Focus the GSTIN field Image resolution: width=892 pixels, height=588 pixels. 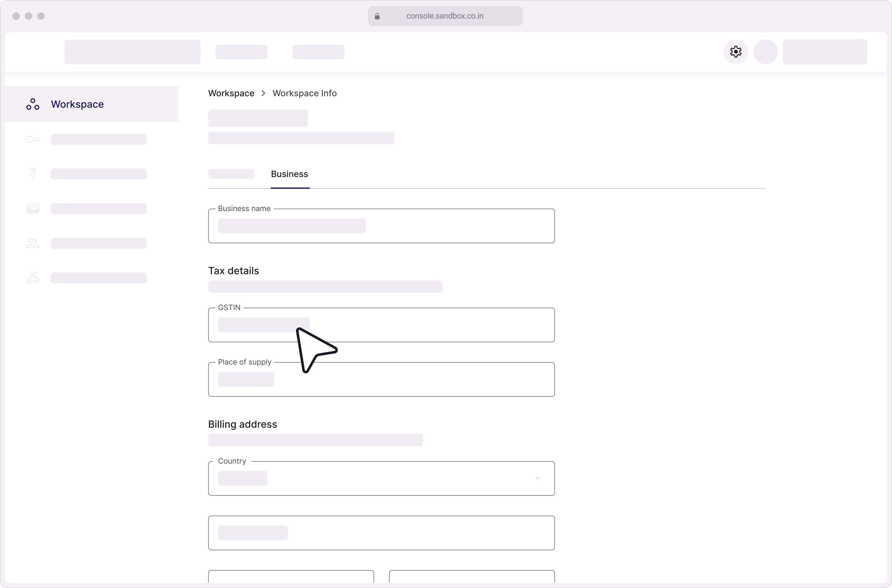coord(381,325)
